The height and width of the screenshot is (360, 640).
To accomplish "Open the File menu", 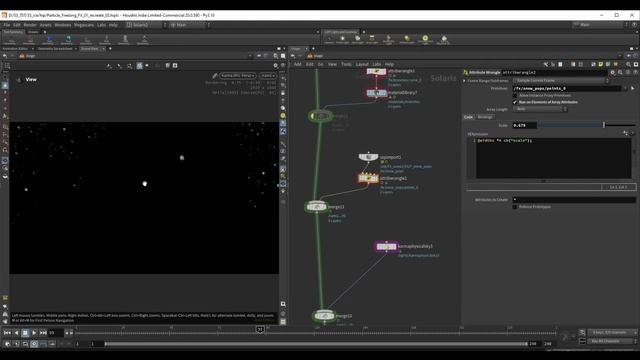I will (x=7, y=25).
